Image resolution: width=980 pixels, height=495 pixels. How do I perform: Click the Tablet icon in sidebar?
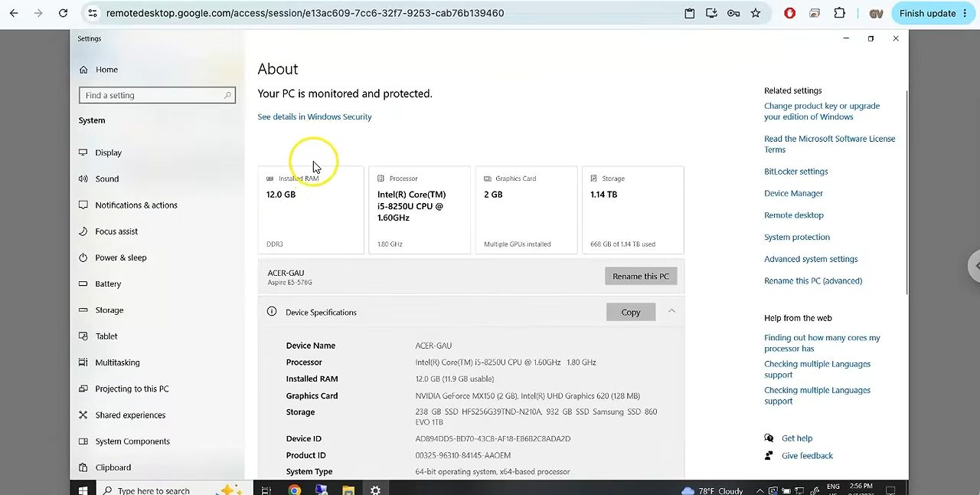click(x=83, y=336)
